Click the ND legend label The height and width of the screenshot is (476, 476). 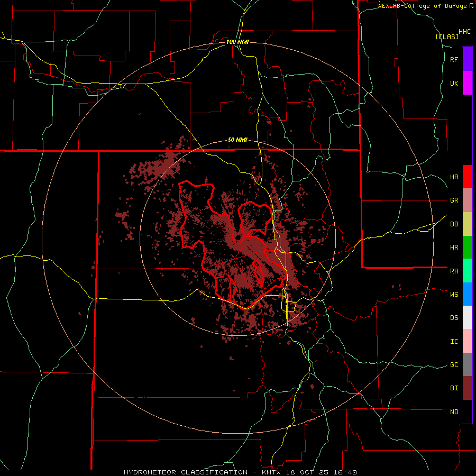pyautogui.click(x=454, y=412)
